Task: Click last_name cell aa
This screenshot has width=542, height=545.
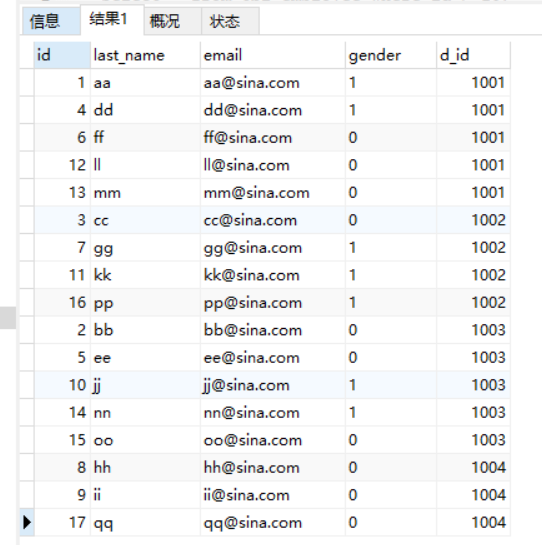Action: point(145,83)
